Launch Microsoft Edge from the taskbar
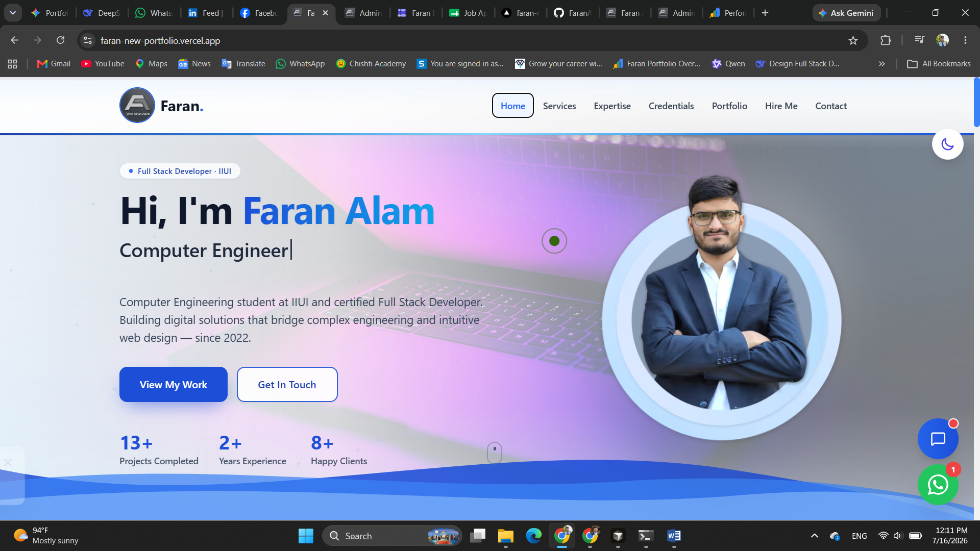This screenshot has height=551, width=980. pyautogui.click(x=533, y=536)
